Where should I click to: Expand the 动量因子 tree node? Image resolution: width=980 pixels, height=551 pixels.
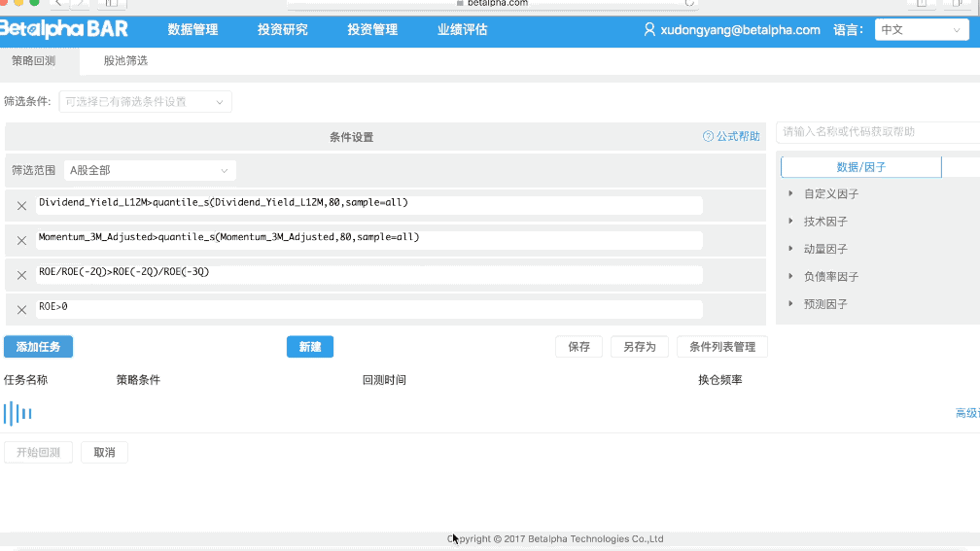coord(790,249)
